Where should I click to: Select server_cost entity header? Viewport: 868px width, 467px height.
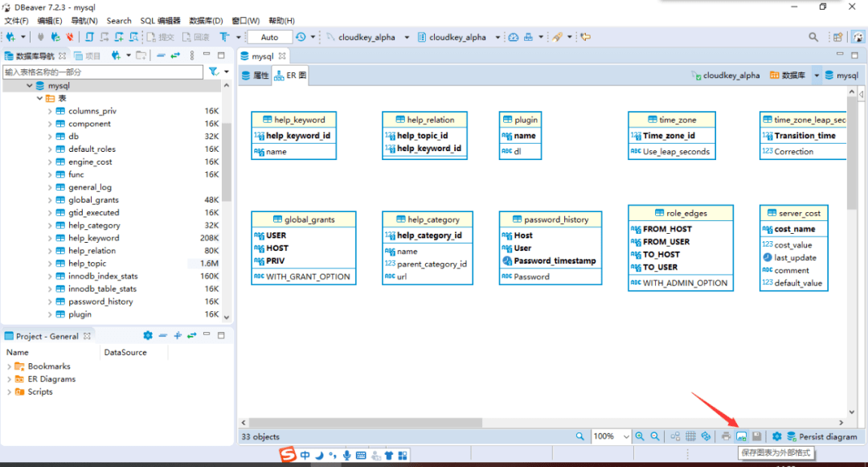coord(794,213)
